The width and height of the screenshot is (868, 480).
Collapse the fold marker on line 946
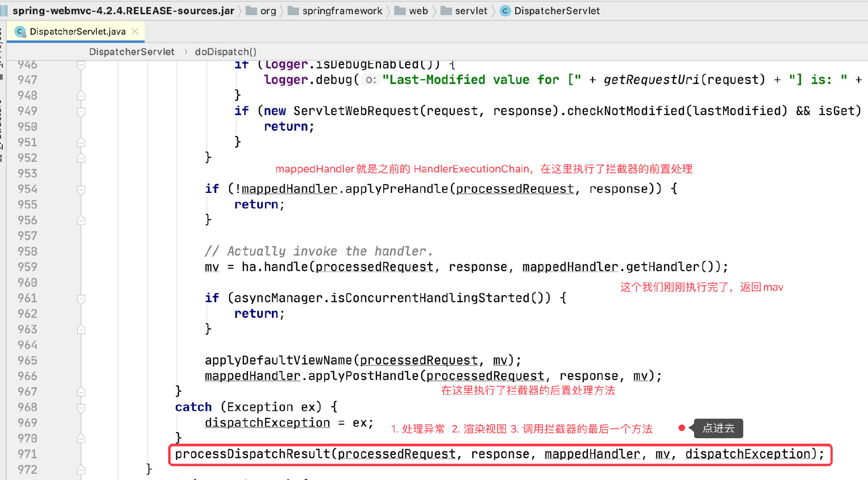[x=81, y=65]
